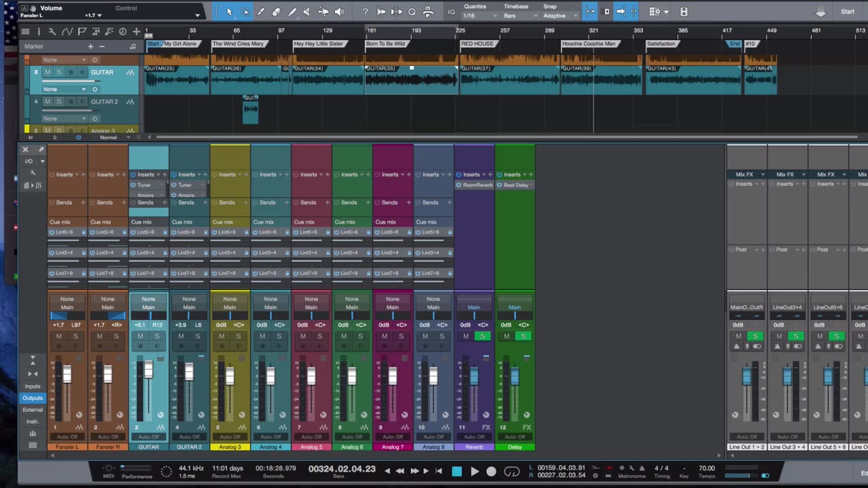Image resolution: width=868 pixels, height=488 pixels.
Task: Select the Bend tool
Action: coord(323,12)
